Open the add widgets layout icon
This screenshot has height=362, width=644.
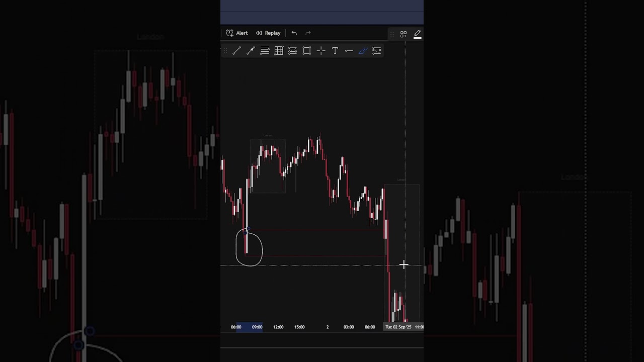point(404,34)
